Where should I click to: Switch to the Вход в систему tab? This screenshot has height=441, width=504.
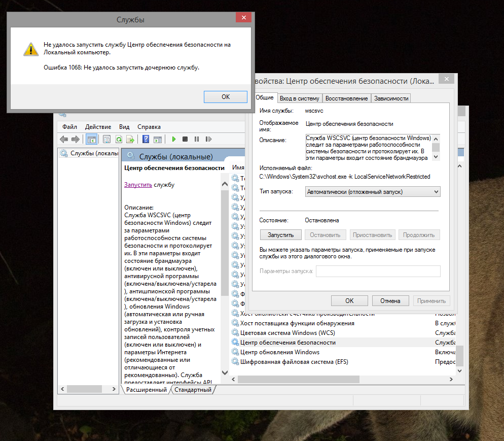click(299, 98)
